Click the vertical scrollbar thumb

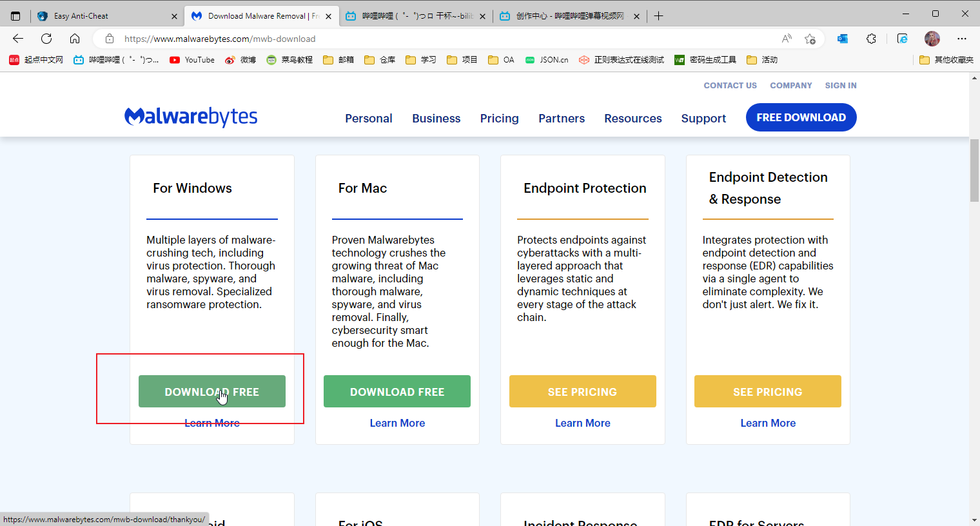(974, 170)
